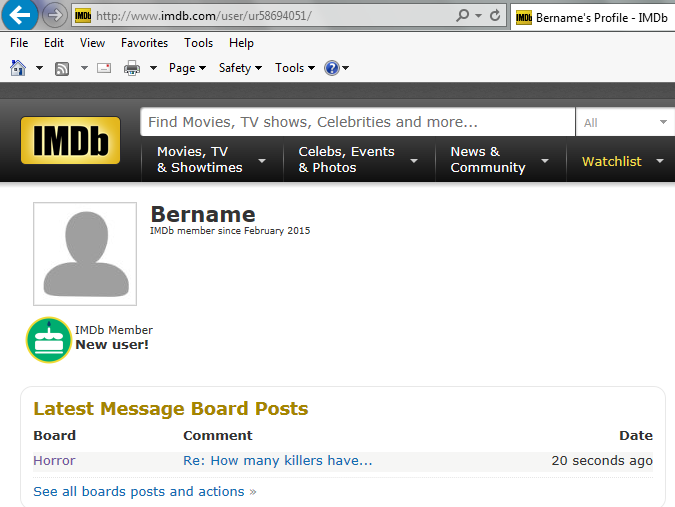
Task: Expand News & Community navigation menu
Action: click(x=500, y=160)
